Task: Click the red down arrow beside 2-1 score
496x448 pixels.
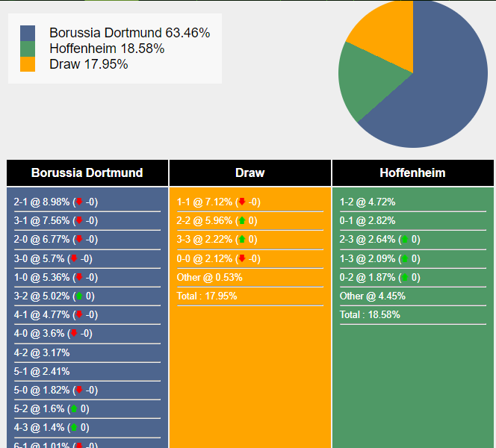Action: [x=79, y=202]
